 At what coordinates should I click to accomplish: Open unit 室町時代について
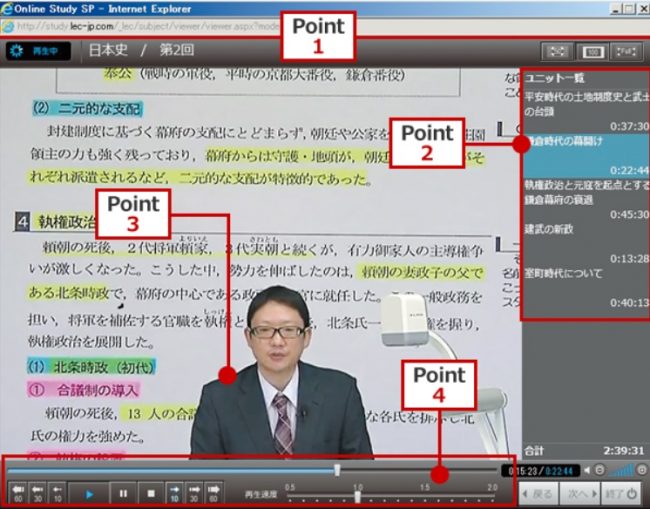[586, 287]
